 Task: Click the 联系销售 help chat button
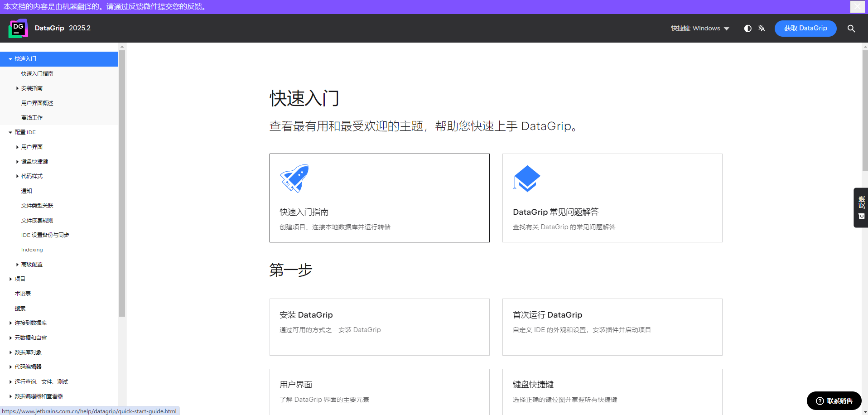pyautogui.click(x=834, y=401)
